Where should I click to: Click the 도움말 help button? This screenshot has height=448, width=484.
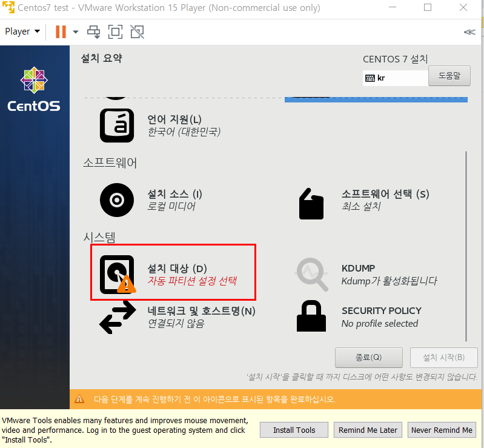[x=449, y=76]
